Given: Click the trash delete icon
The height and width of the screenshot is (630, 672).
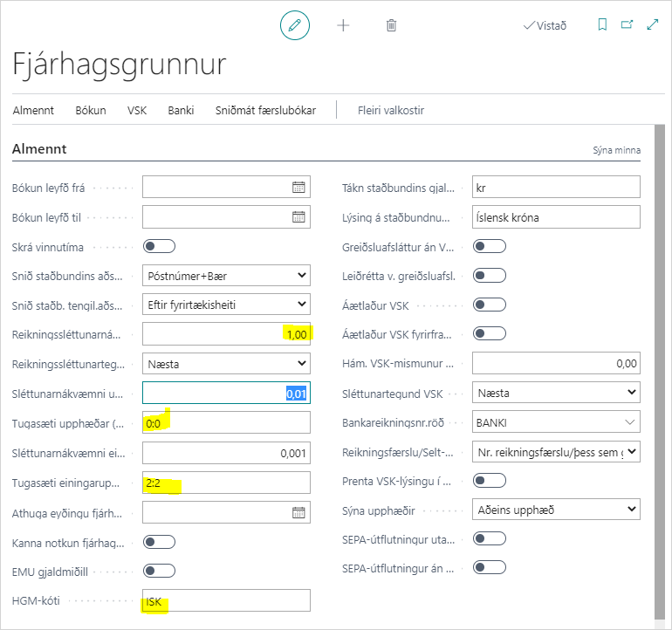Looking at the screenshot, I should tap(391, 25).
